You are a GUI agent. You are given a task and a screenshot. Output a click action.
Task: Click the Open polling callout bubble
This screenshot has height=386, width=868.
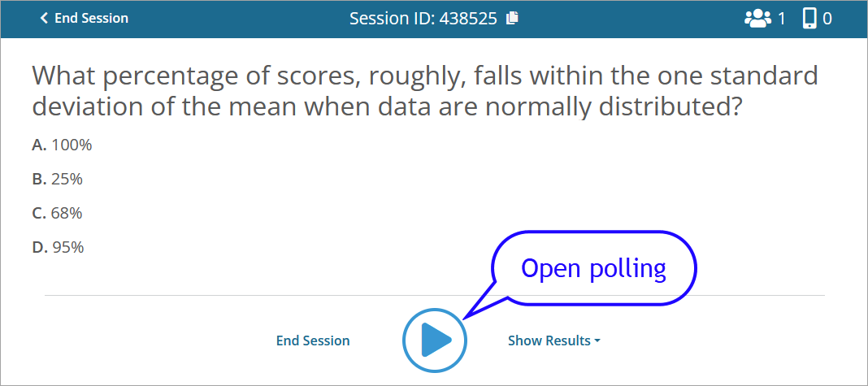click(593, 269)
